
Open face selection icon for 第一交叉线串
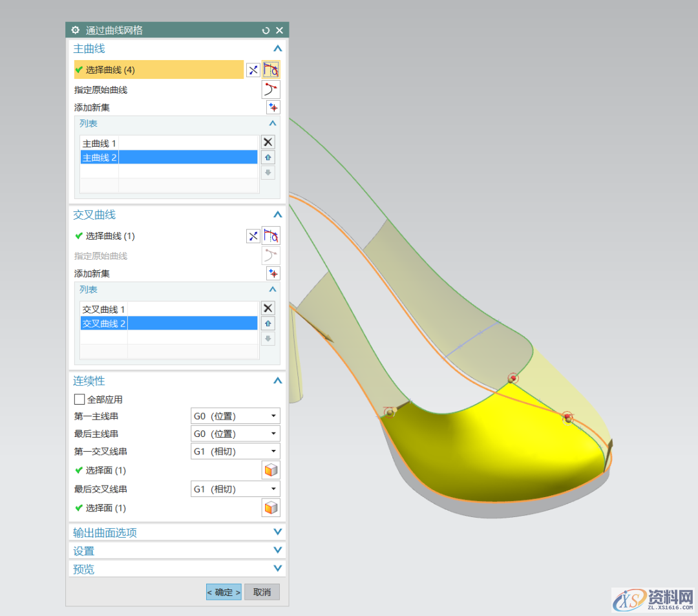(271, 470)
